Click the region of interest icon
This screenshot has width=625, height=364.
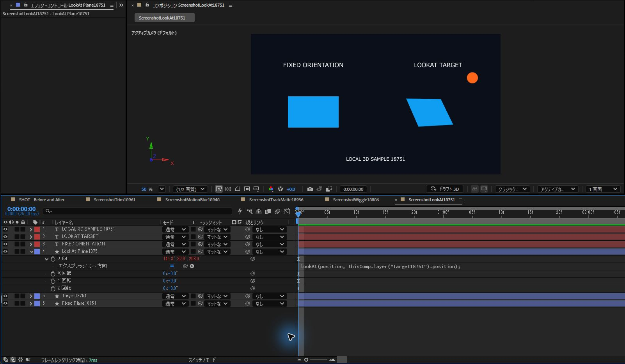point(247,189)
